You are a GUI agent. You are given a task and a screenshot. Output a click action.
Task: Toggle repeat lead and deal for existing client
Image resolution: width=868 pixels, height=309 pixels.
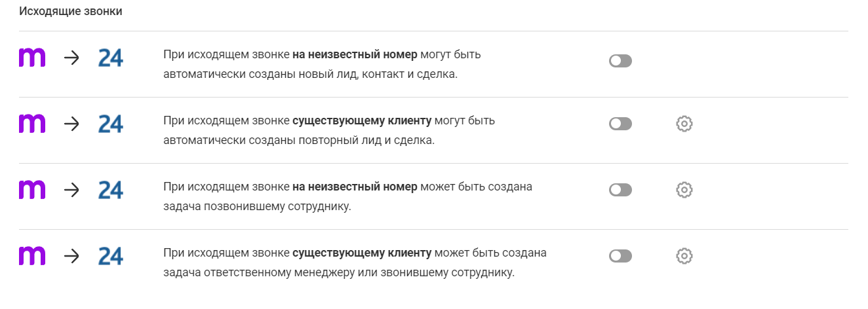[620, 124]
